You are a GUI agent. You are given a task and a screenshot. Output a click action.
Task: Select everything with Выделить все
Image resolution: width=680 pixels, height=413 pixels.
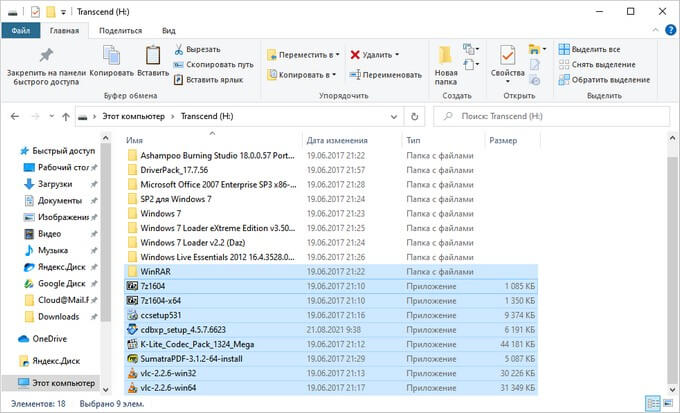(x=589, y=49)
